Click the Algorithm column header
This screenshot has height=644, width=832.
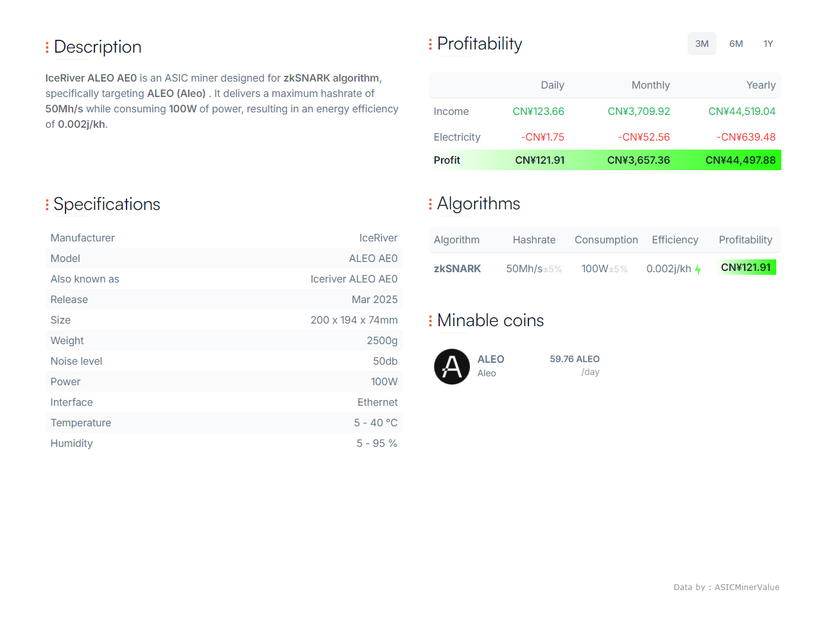(456, 239)
